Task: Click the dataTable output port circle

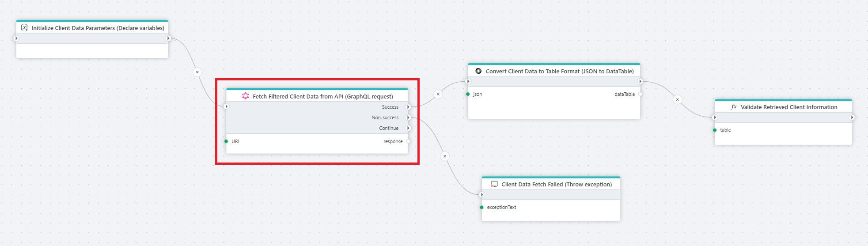Action: click(640, 94)
